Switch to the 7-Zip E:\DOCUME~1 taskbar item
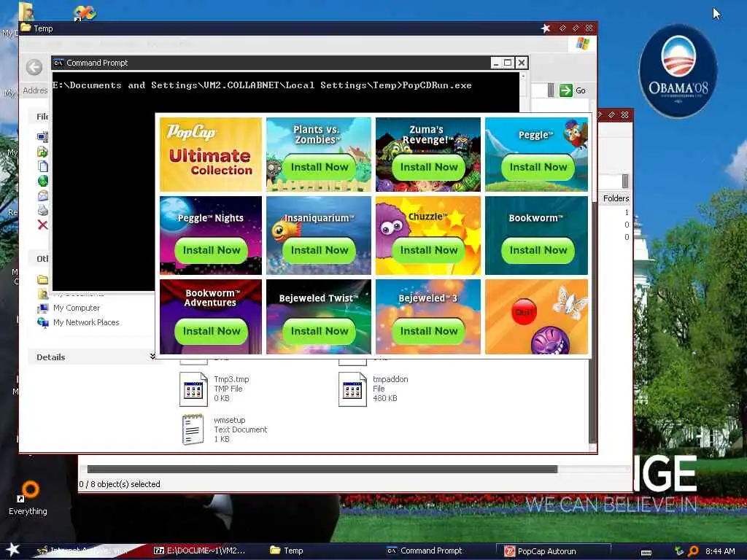This screenshot has height=560, width=747. pos(200,551)
